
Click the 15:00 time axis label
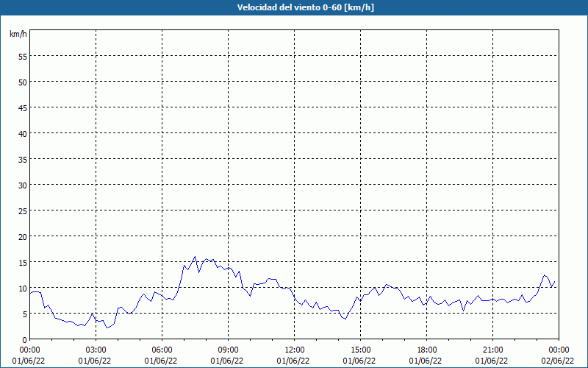360,350
